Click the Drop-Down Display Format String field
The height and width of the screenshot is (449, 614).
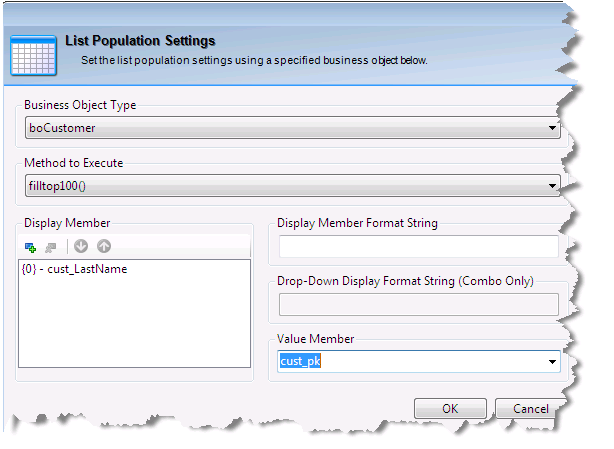coord(417,304)
